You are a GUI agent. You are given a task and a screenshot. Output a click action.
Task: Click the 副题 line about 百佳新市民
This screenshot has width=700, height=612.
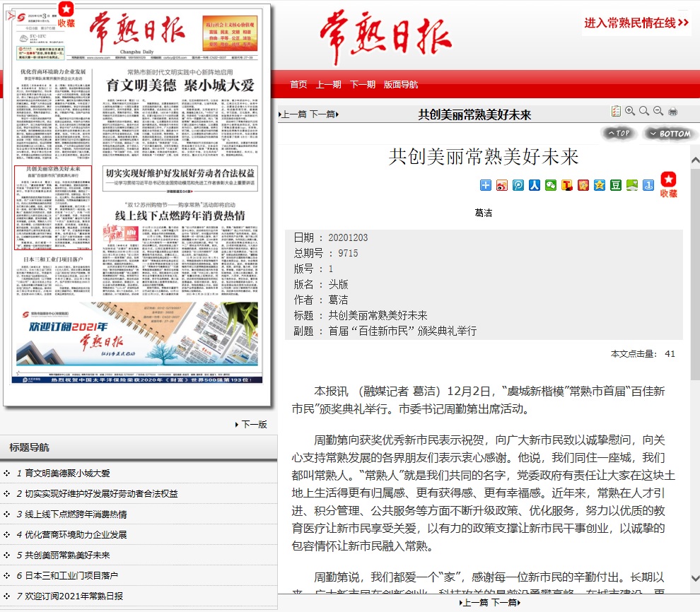(x=402, y=331)
